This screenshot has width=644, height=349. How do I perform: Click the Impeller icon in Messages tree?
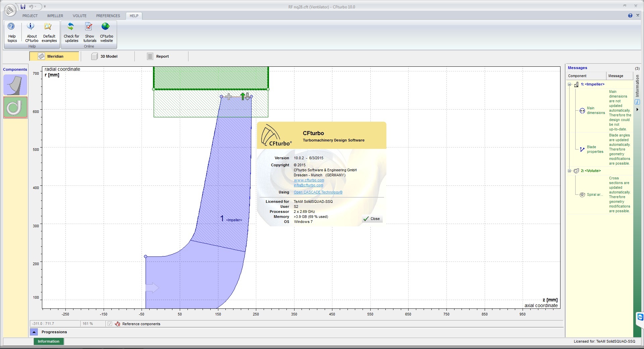tap(576, 84)
